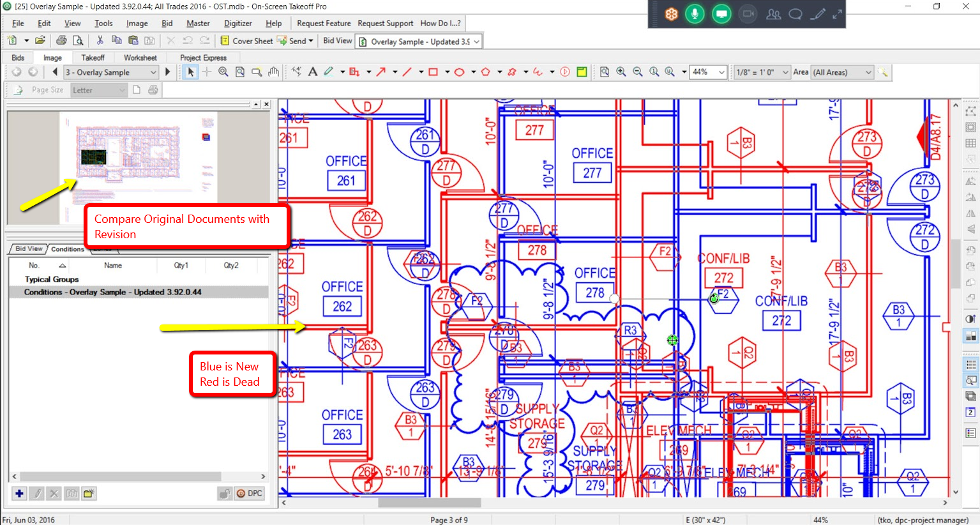Select the Zoom magnifier tool
This screenshot has width=980, height=525.
tap(223, 72)
